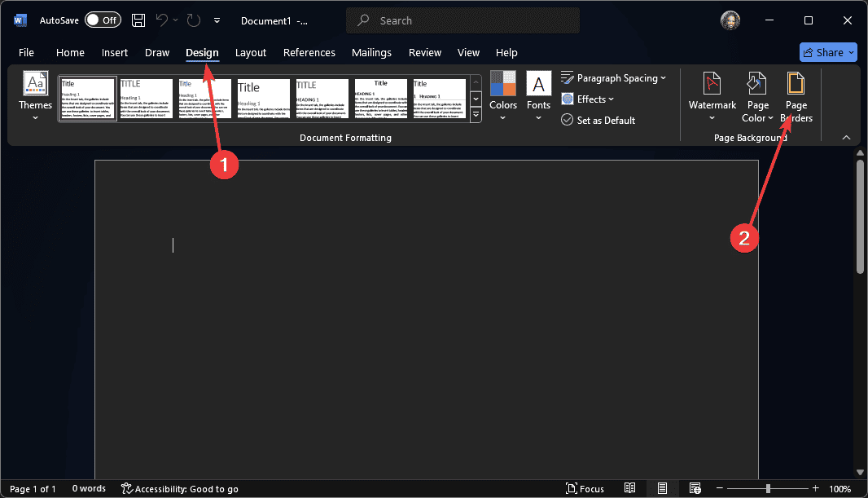Open the Colors palette dropdown
The image size is (868, 498).
click(502, 96)
